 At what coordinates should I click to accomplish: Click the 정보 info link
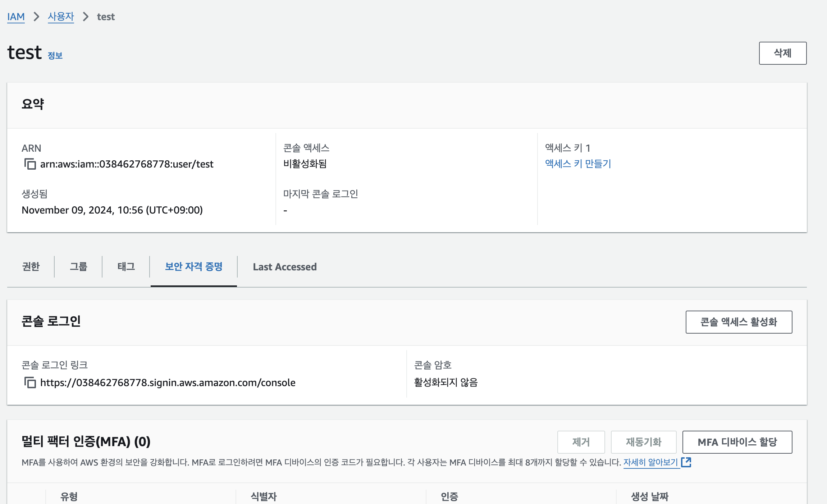55,56
